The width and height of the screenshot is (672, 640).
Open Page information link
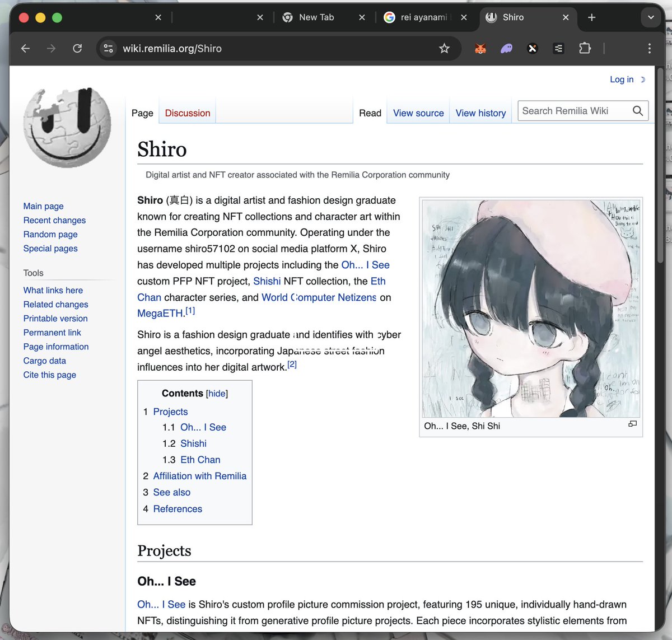pos(56,347)
